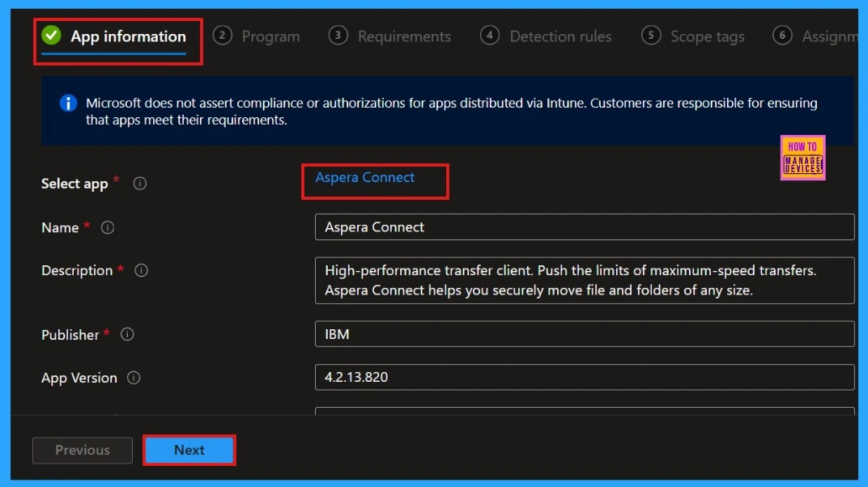Click the Publisher field containing IBM
868x487 pixels.
pos(585,334)
